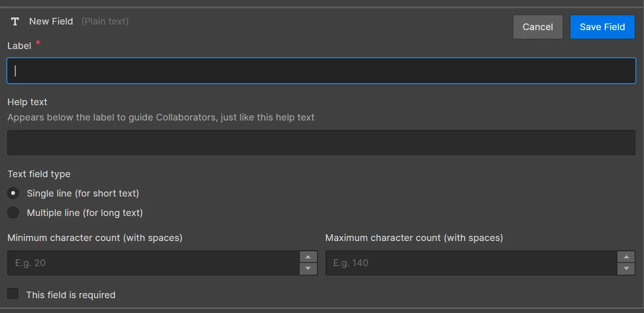
Task: Click the Label heading above the first input
Action: tap(19, 46)
